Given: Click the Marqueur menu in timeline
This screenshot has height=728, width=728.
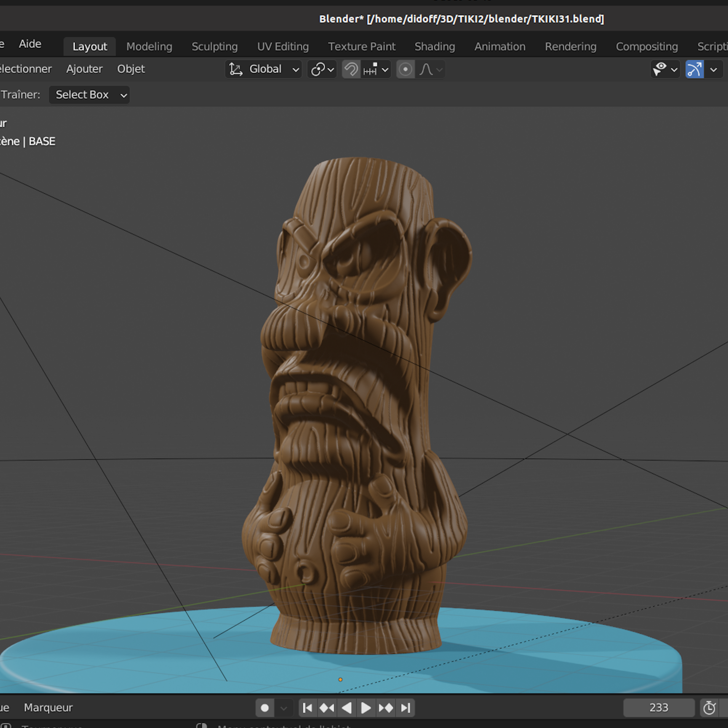Looking at the screenshot, I should 48,708.
